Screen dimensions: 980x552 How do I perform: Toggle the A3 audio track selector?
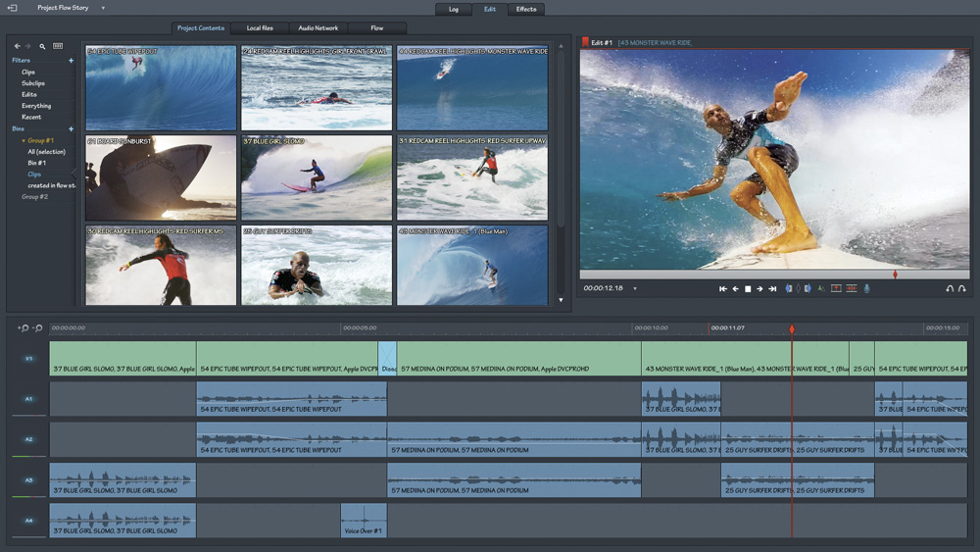coord(28,480)
